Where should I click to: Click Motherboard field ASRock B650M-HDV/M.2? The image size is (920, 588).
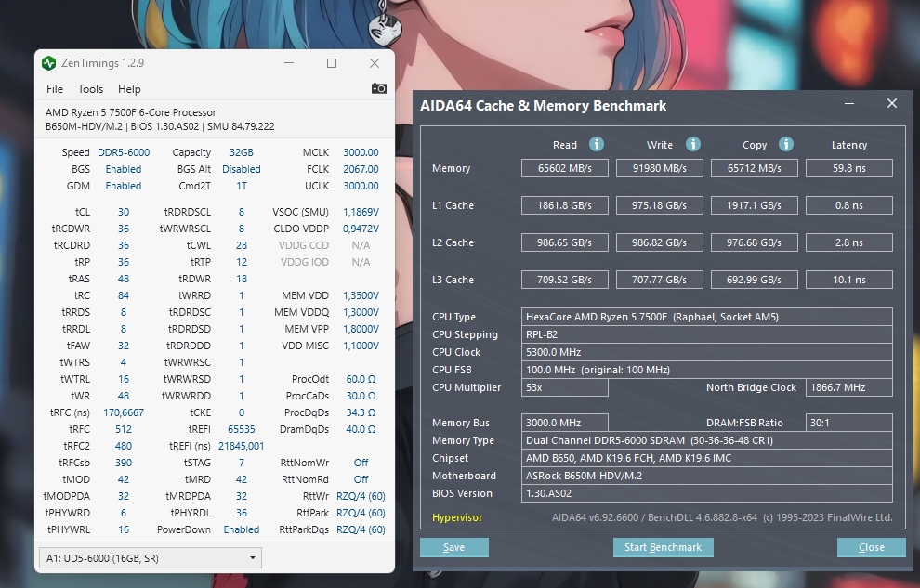[707, 476]
